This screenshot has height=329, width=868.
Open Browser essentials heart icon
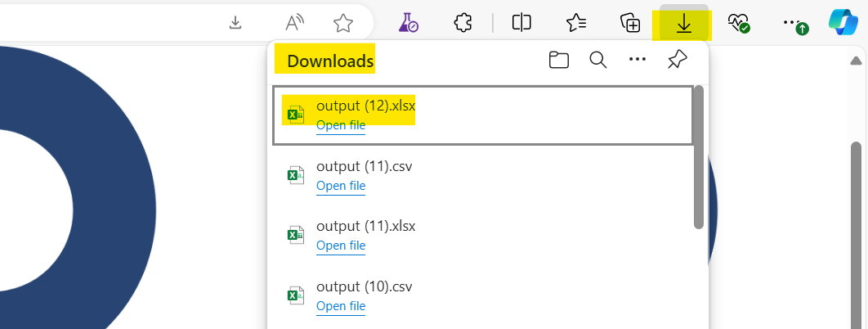[739, 23]
